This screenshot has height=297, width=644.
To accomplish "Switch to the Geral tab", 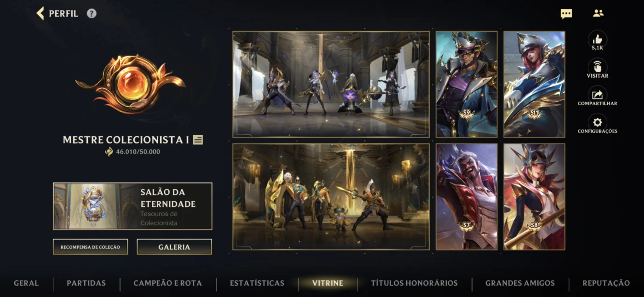I will pyautogui.click(x=26, y=283).
